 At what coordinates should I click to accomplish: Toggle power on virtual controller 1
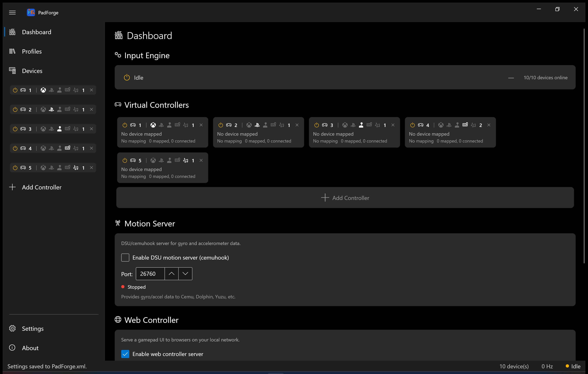click(x=124, y=125)
